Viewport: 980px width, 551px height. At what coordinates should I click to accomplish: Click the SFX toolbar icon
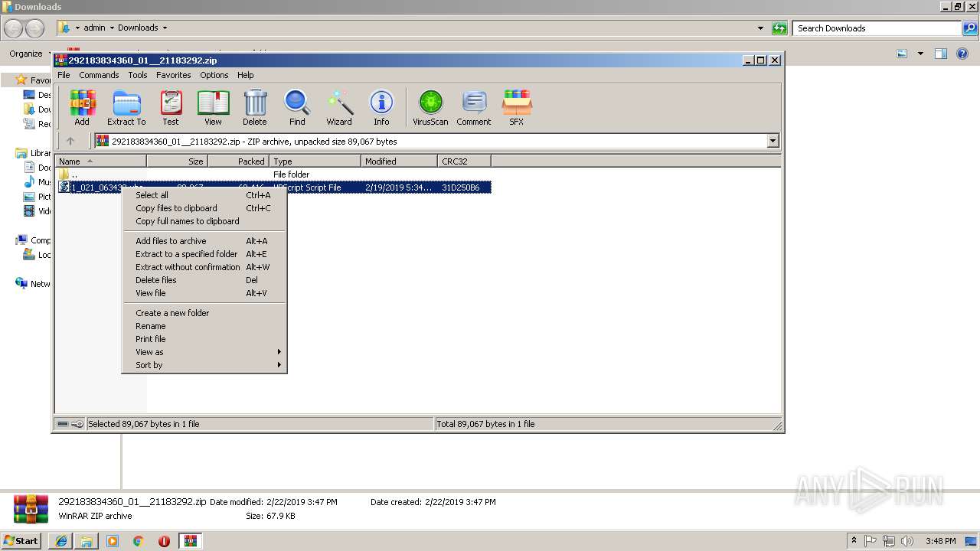517,107
